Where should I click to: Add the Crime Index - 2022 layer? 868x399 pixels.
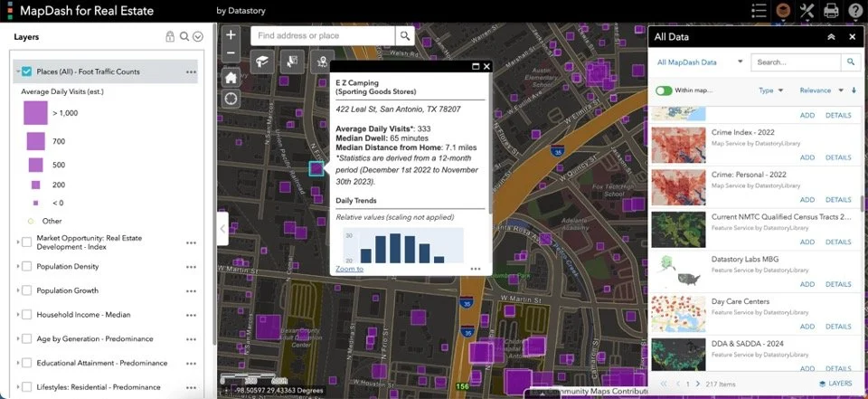tap(807, 157)
